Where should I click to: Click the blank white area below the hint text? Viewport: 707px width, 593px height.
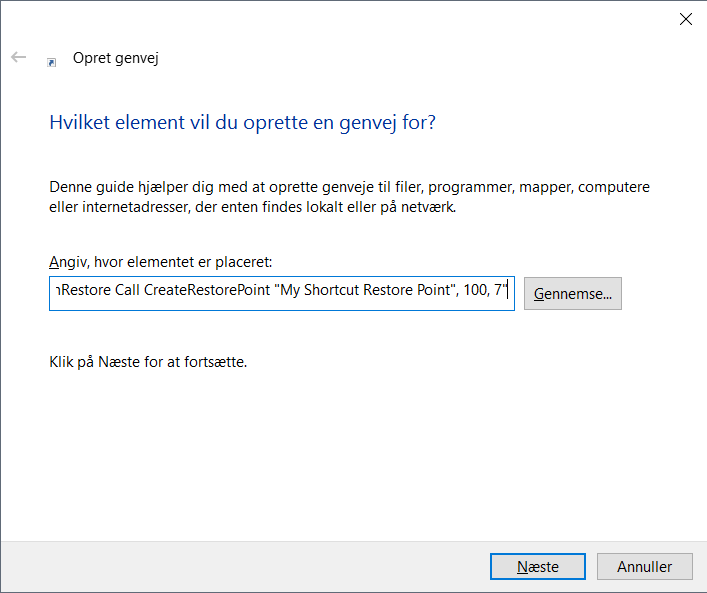point(350,450)
